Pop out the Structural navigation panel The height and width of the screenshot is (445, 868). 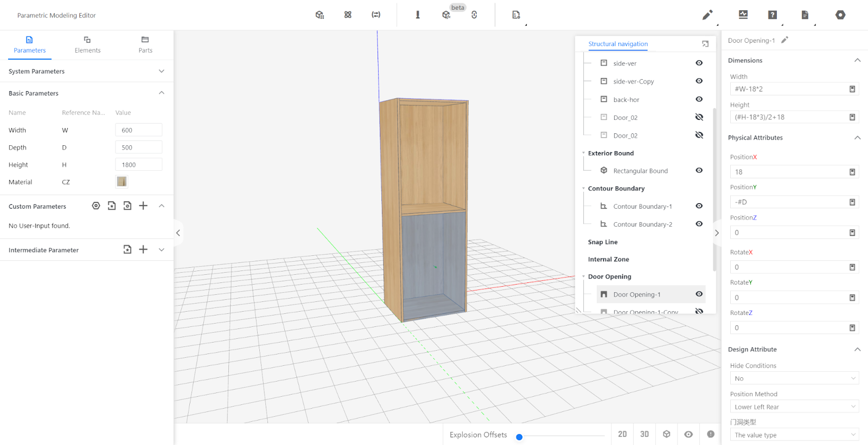[x=705, y=44]
